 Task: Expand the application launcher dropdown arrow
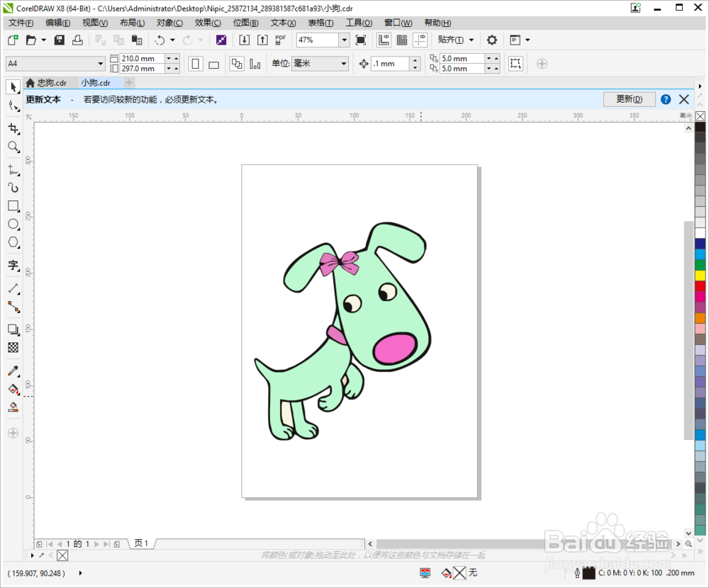[527, 40]
